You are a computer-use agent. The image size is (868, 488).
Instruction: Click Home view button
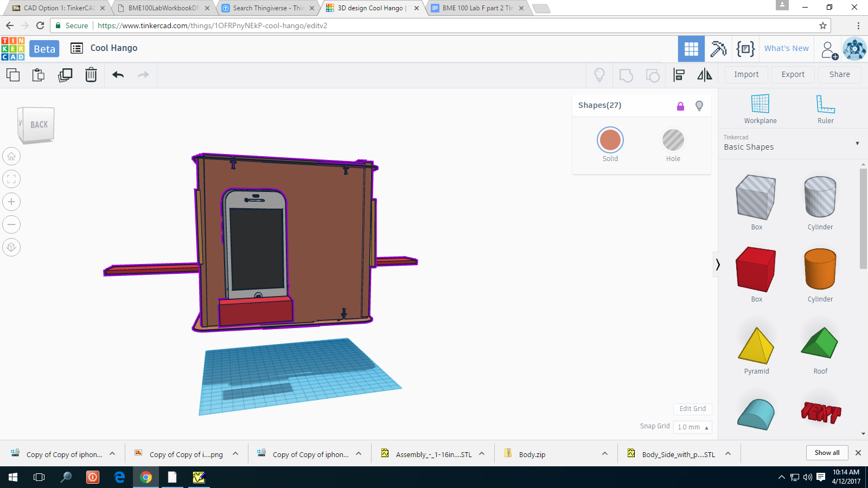tap(11, 157)
